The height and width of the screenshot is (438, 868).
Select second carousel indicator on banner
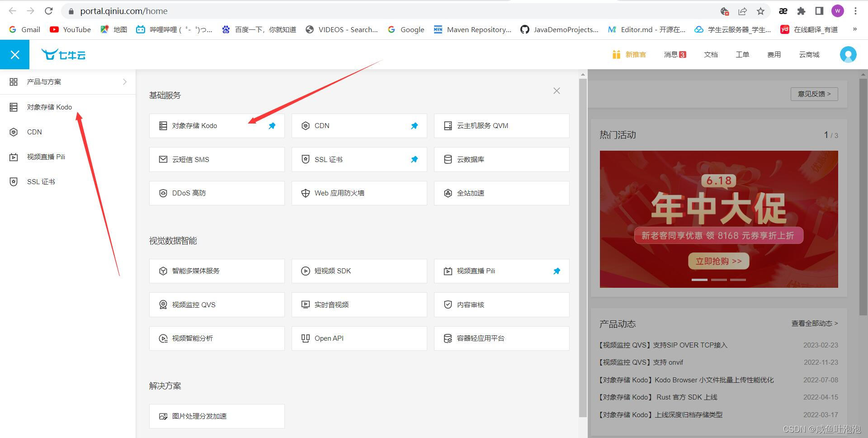coord(719,280)
